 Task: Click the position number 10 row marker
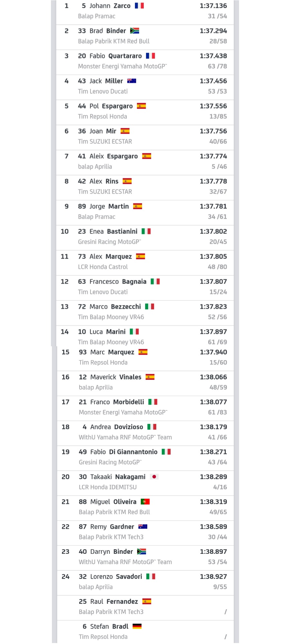(x=64, y=231)
